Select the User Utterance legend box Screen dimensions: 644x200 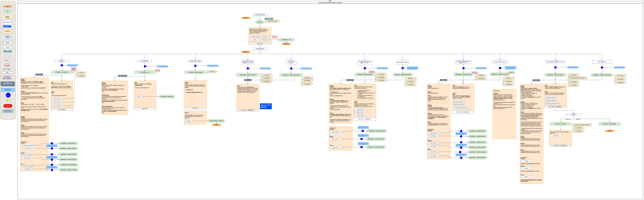7,22
